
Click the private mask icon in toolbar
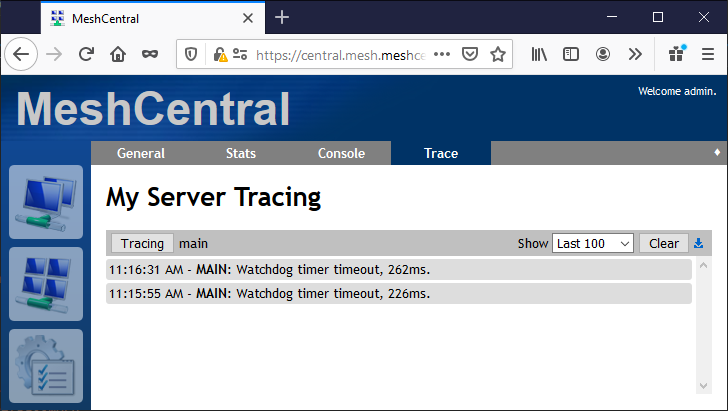[150, 54]
